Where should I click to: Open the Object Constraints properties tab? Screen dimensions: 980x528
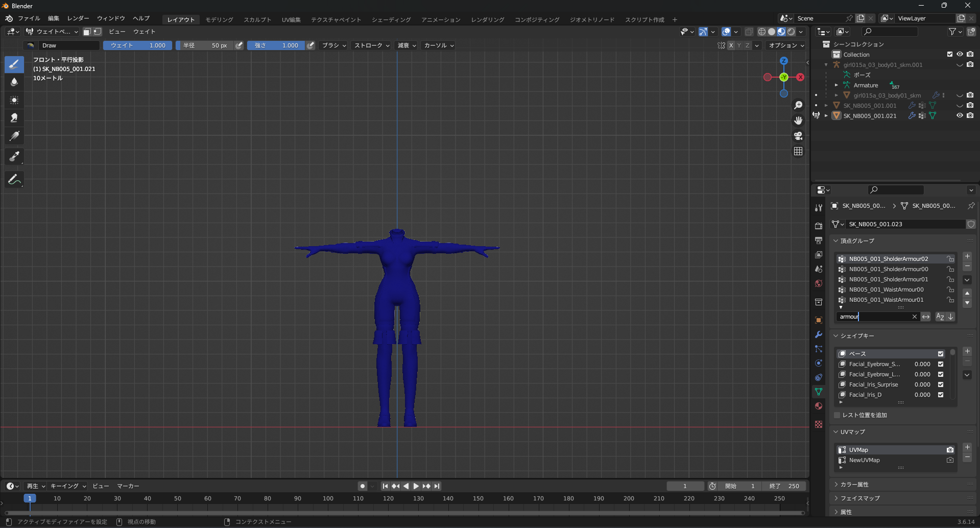(819, 377)
